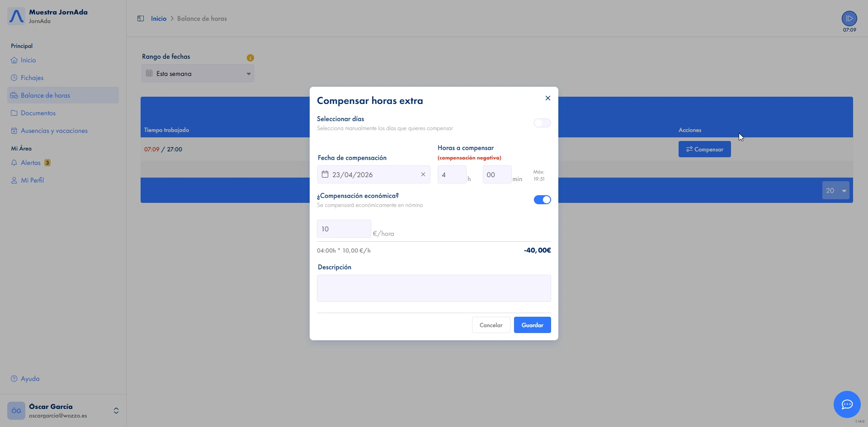Open Alertas with 3 notifications
Viewport: 868px width, 427px height.
pyautogui.click(x=31, y=163)
